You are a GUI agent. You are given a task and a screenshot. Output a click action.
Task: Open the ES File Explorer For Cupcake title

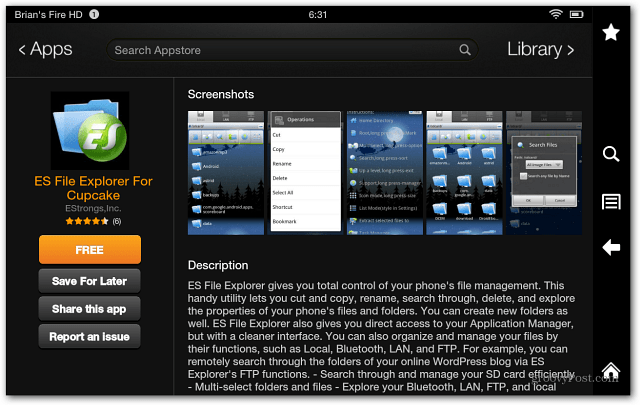pos(93,188)
